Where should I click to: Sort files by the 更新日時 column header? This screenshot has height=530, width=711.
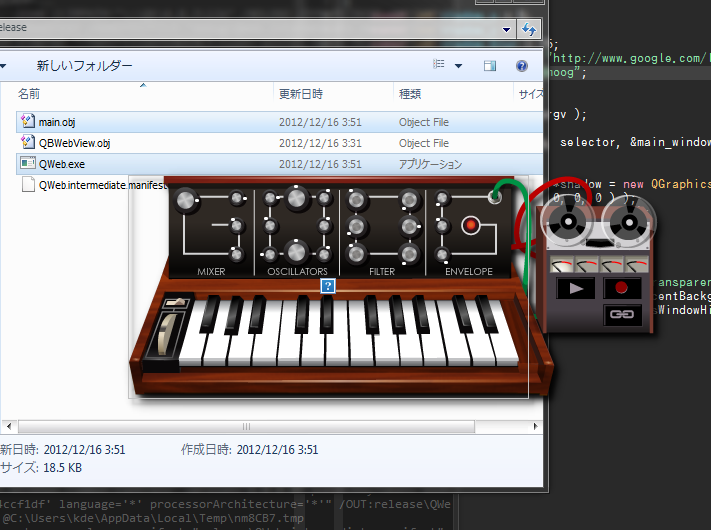301,94
